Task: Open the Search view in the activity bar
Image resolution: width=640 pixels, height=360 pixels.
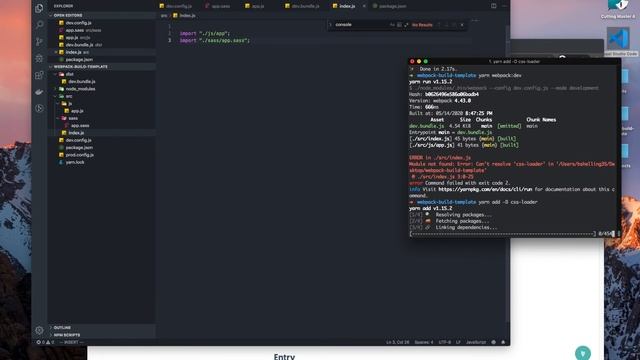Action: [39, 24]
